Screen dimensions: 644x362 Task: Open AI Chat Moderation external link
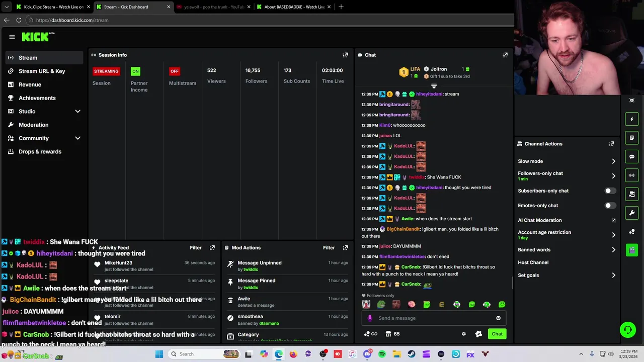(x=613, y=220)
